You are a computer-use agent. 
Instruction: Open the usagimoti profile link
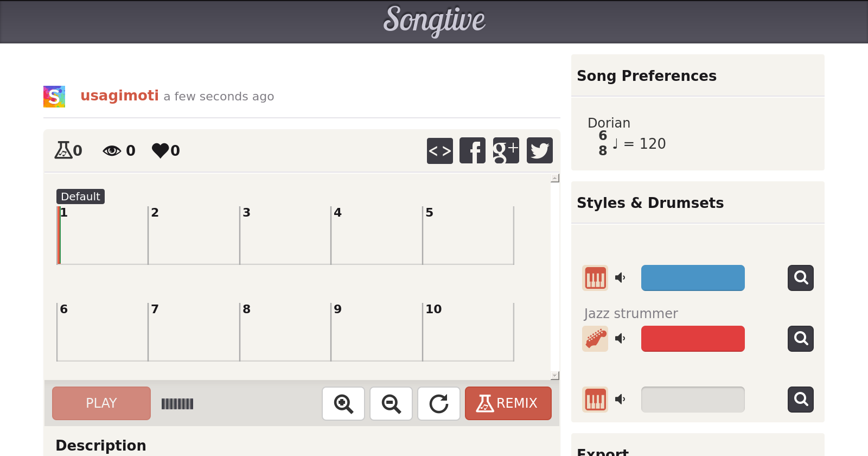pos(119,96)
